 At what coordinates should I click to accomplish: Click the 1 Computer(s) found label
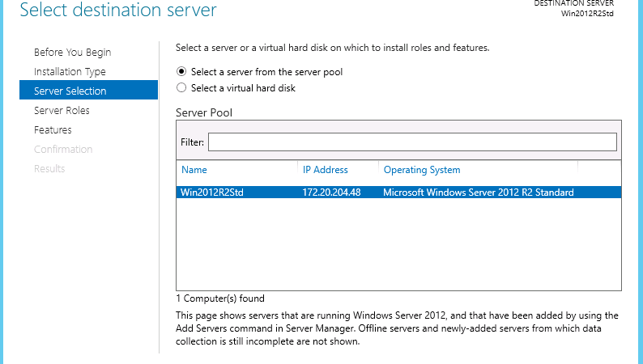click(x=220, y=298)
